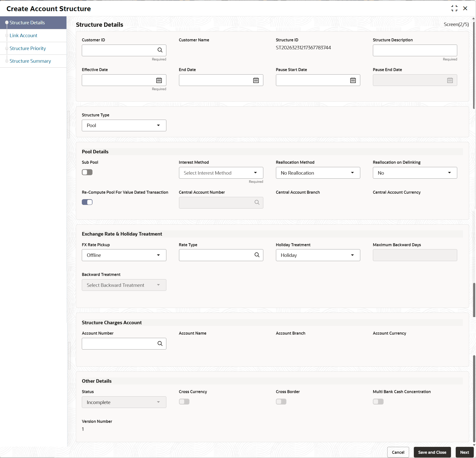Click the Customer ID search magnifier icon
Image resolution: width=476 pixels, height=458 pixels.
coord(160,50)
